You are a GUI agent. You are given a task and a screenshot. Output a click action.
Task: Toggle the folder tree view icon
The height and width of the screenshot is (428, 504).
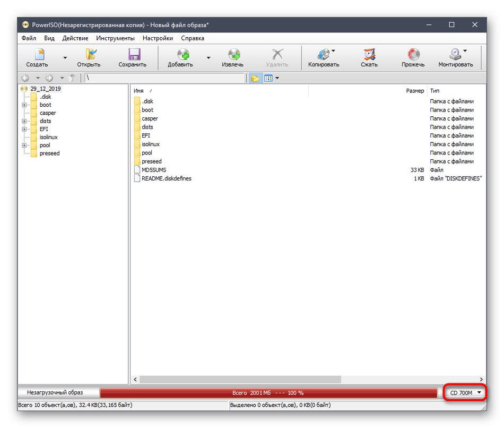[x=255, y=78]
